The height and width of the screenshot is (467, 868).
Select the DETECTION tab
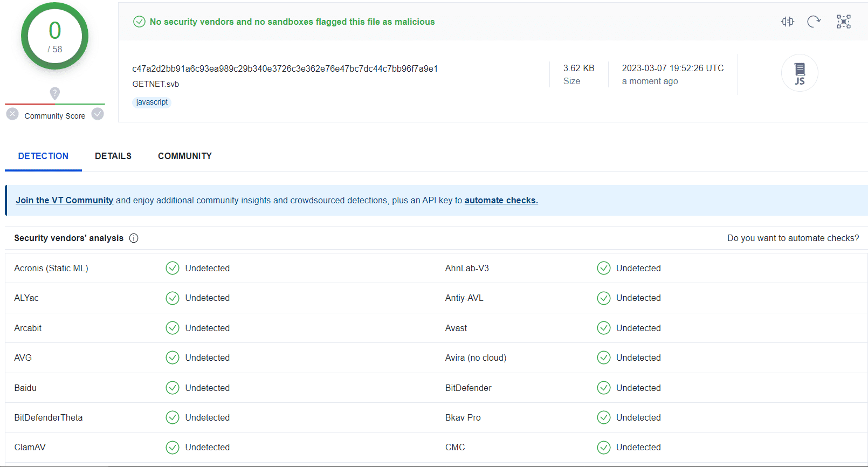click(x=43, y=156)
